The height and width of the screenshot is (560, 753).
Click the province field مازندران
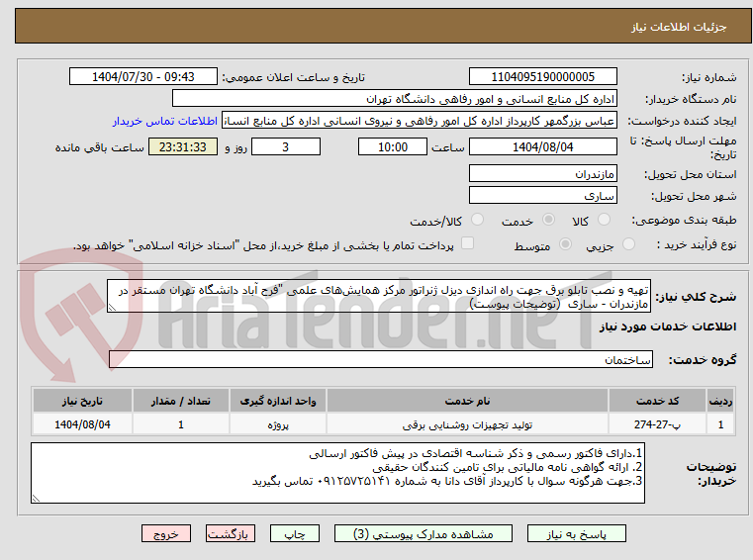(x=542, y=174)
